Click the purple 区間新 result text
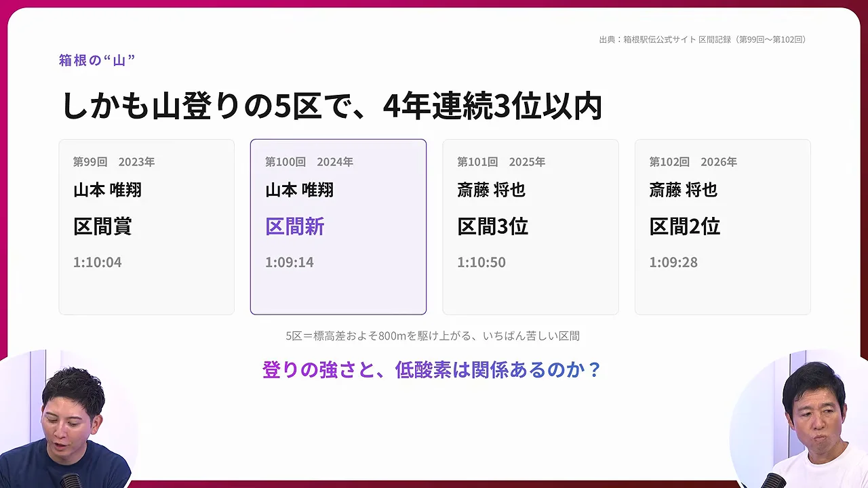Screen dimensions: 868x488 [294, 226]
